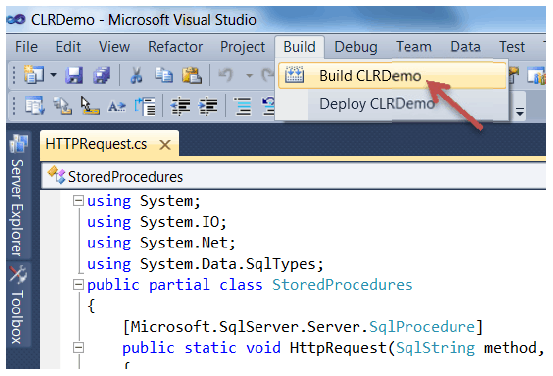
Task: Open the Test menu
Action: [x=512, y=47]
